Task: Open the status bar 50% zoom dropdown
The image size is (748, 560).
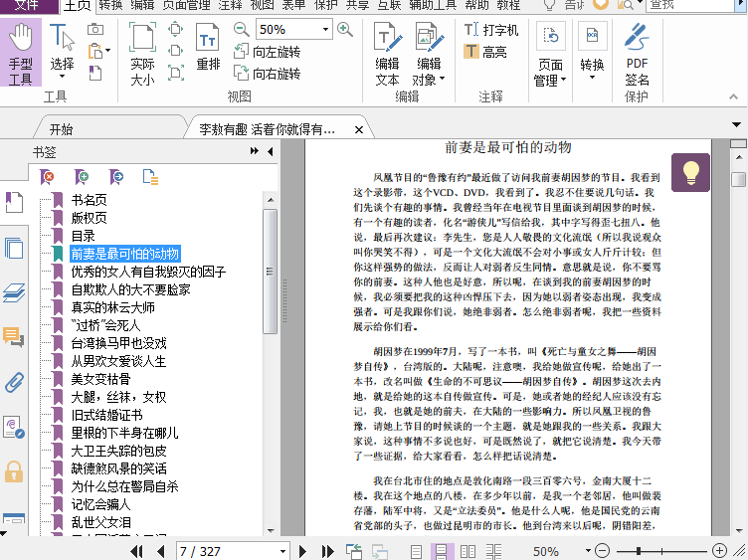Action: (x=588, y=551)
